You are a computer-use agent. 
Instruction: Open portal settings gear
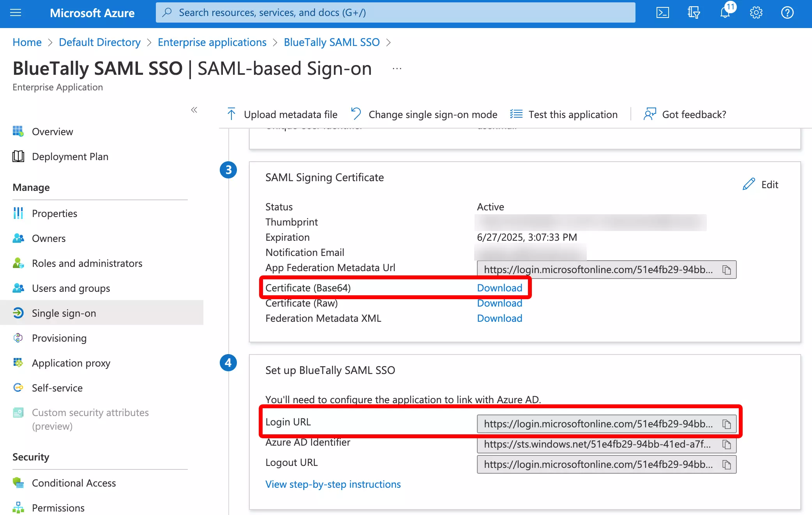tap(756, 13)
